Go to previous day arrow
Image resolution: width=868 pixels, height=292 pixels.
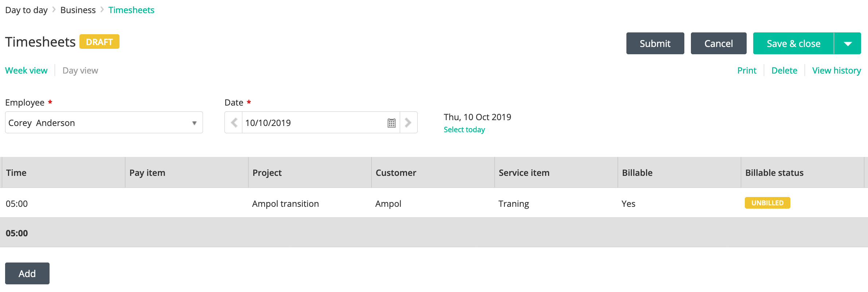click(x=234, y=123)
